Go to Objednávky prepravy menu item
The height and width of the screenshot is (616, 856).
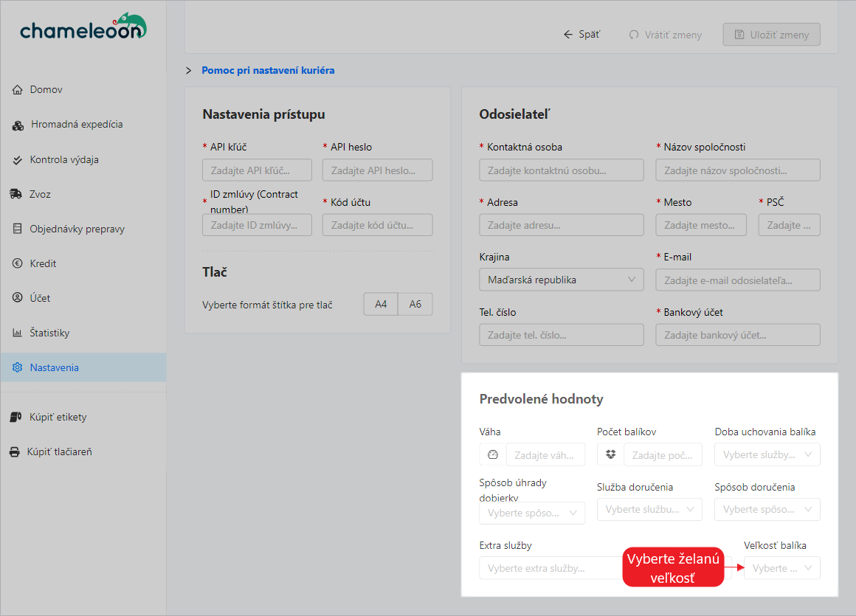(x=77, y=229)
